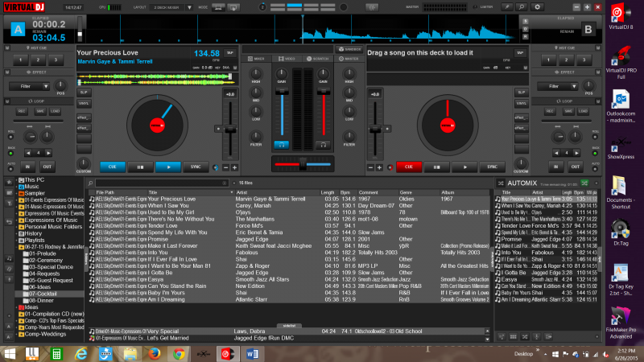Click the Sandbox button
This screenshot has width=644, height=362.
[x=349, y=49]
